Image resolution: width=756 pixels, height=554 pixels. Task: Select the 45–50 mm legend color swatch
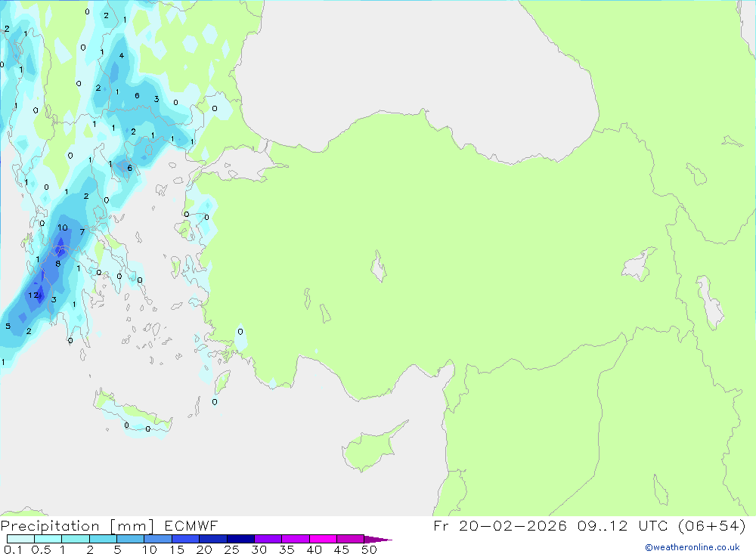point(351,539)
